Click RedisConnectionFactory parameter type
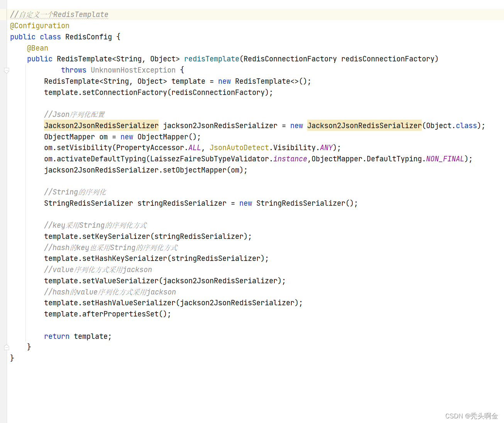This screenshot has width=504, height=423. [x=290, y=59]
